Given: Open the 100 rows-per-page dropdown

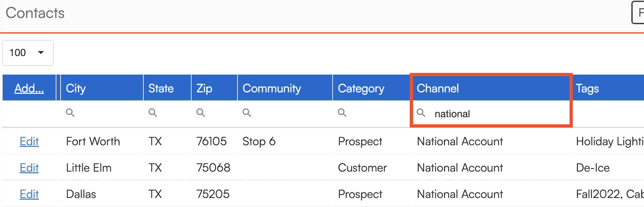Looking at the screenshot, I should point(28,53).
